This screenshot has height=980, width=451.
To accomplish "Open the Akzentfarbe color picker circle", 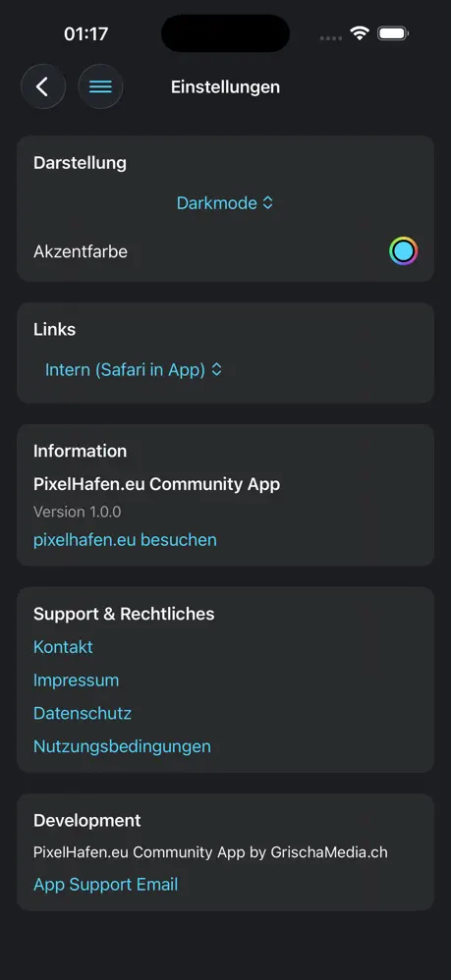I will (404, 252).
